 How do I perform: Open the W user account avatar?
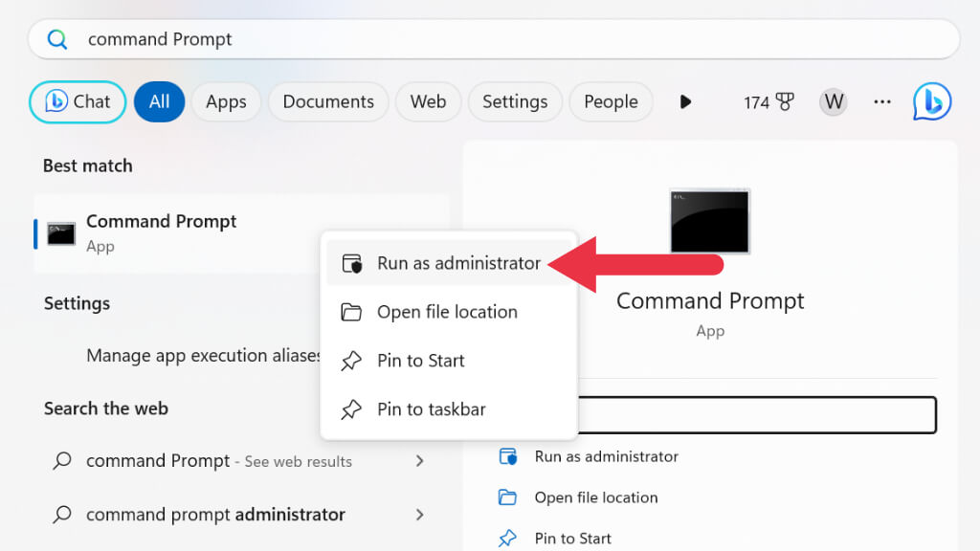pos(834,101)
